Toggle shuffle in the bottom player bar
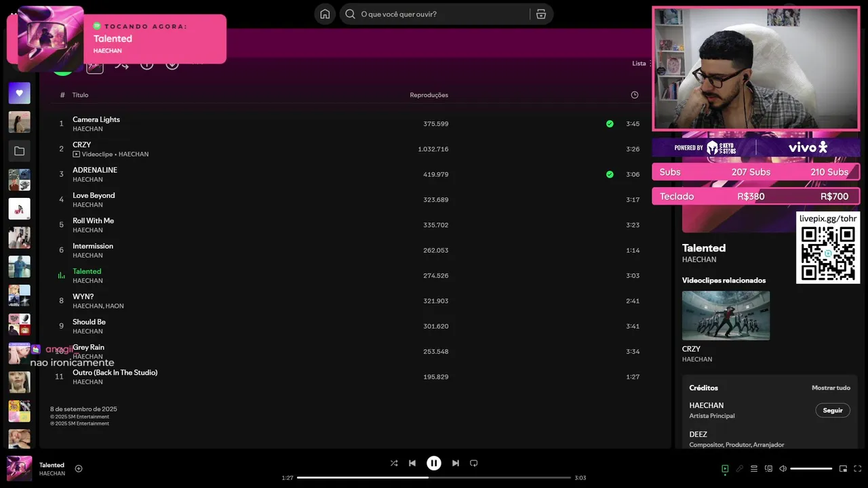868x488 pixels. [394, 463]
